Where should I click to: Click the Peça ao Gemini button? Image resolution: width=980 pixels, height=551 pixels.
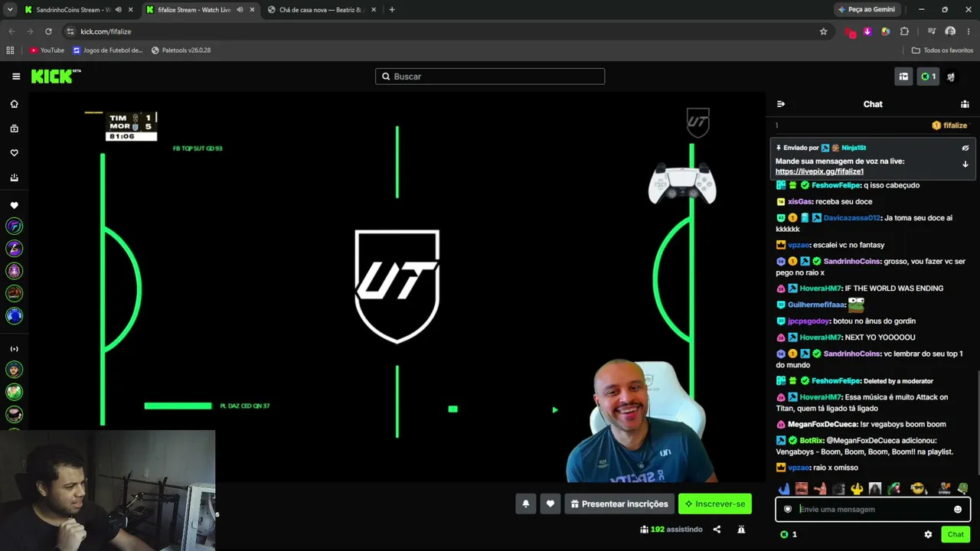(x=866, y=10)
